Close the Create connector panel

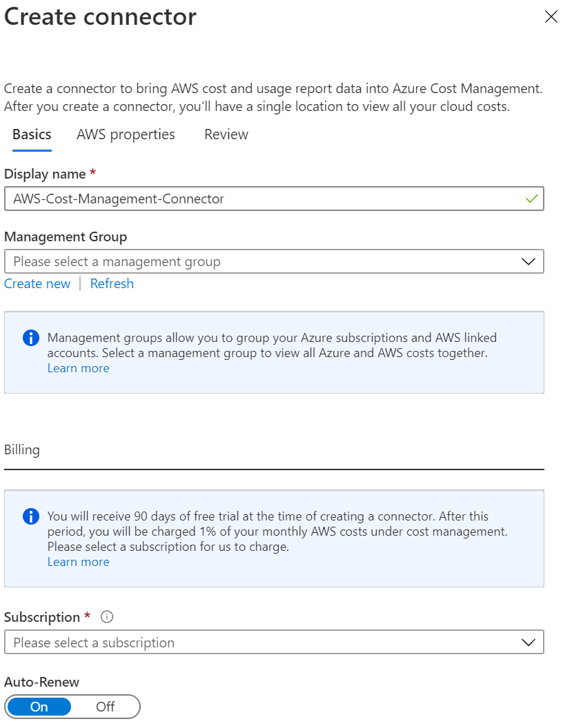tap(551, 17)
